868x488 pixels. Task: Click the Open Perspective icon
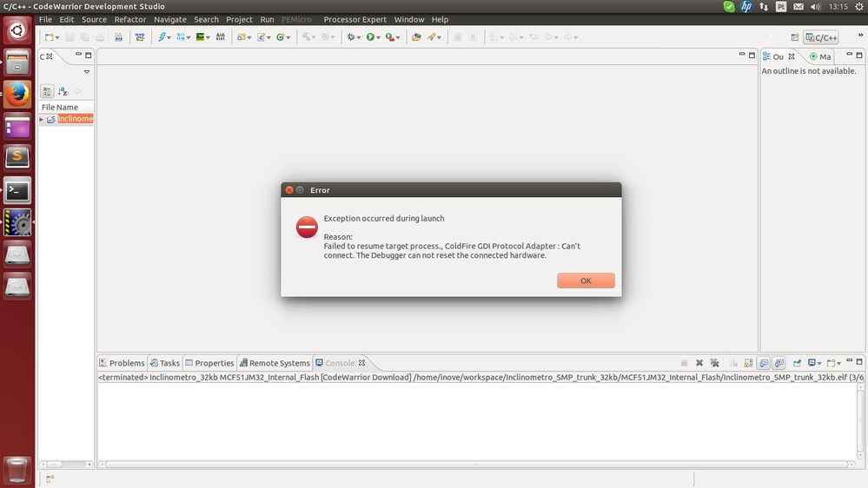(x=795, y=37)
